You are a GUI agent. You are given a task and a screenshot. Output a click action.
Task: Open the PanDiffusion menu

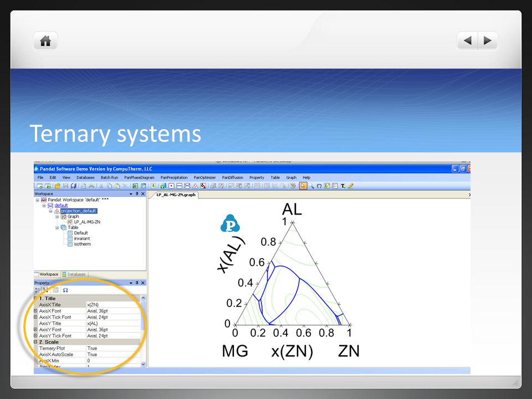(x=233, y=177)
